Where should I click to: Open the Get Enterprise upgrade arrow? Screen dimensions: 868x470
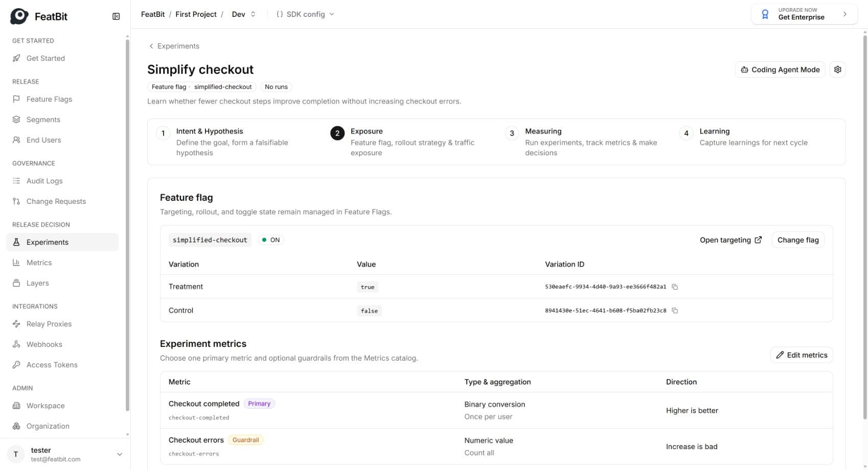[x=845, y=14]
